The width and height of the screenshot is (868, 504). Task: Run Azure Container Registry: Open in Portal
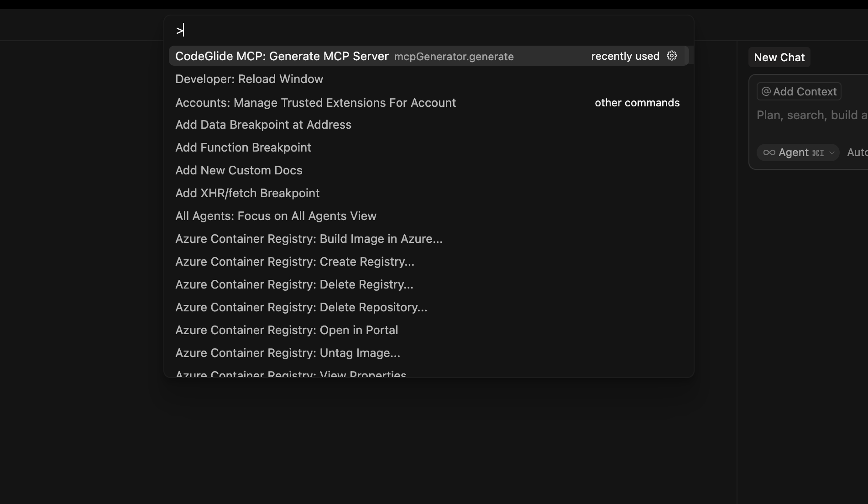tap(287, 330)
